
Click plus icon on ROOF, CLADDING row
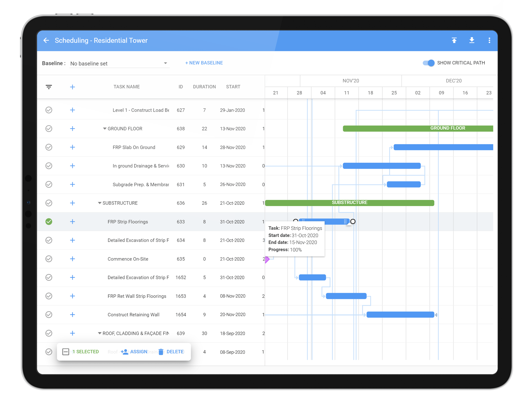[72, 334]
